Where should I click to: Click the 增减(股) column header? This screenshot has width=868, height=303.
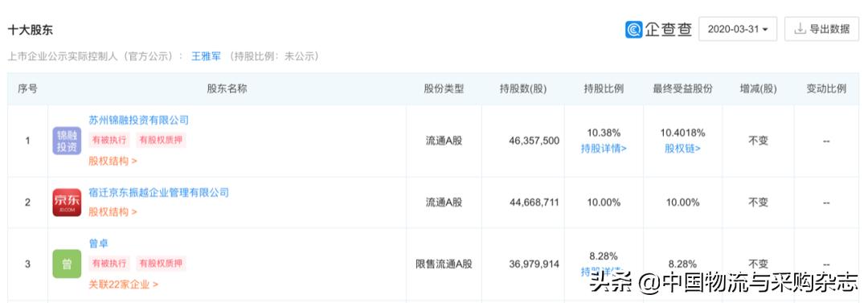(759, 88)
